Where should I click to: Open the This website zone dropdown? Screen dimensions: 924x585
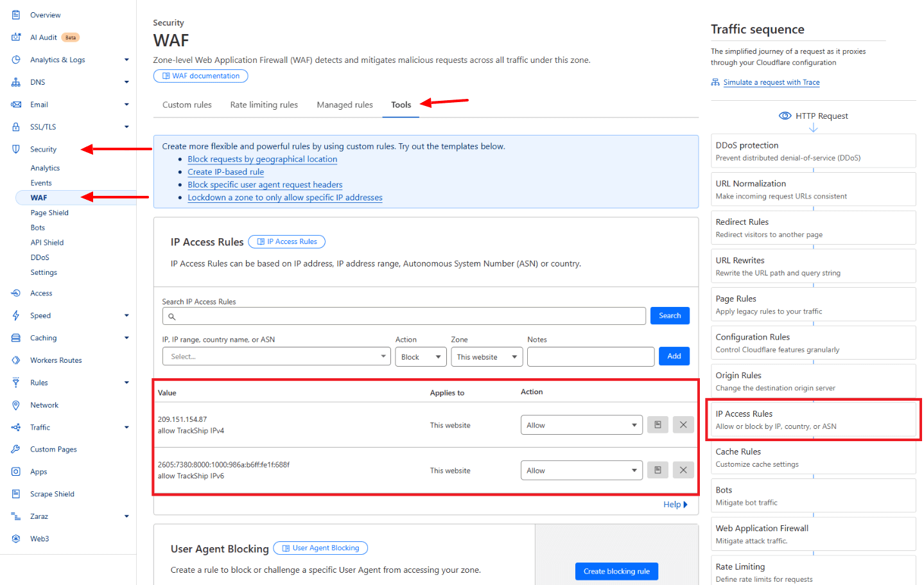pos(486,356)
